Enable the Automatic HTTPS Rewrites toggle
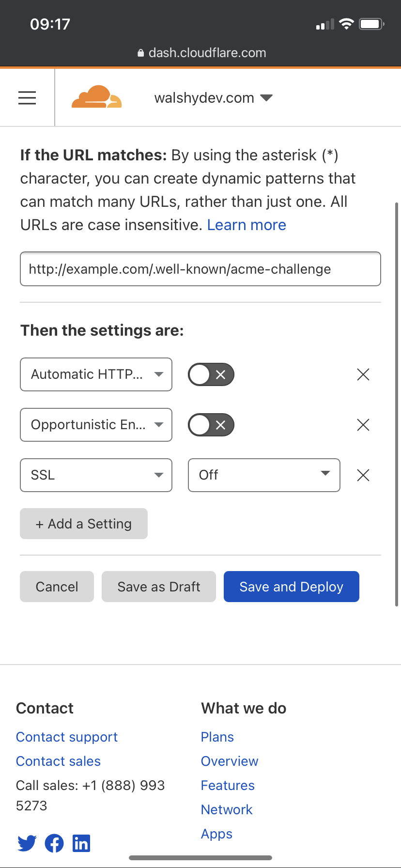Viewport: 401px width, 868px height. [211, 374]
